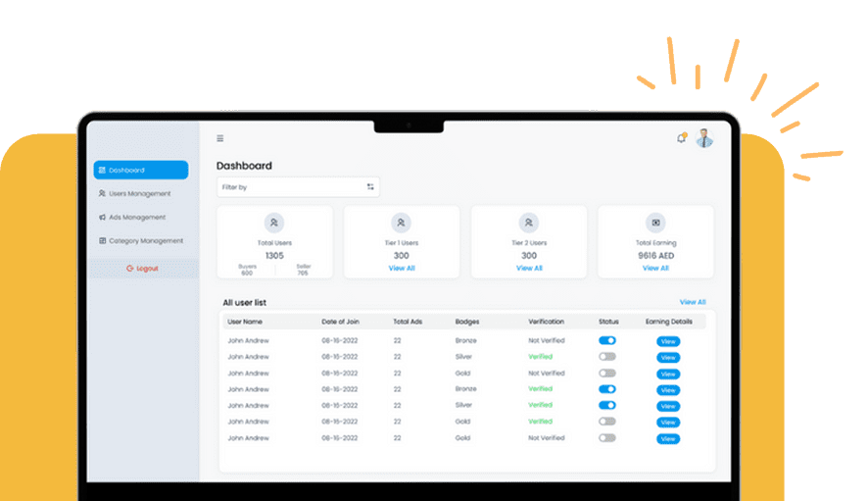The width and height of the screenshot is (868, 501).
Task: Click View button in last table row
Action: click(668, 439)
